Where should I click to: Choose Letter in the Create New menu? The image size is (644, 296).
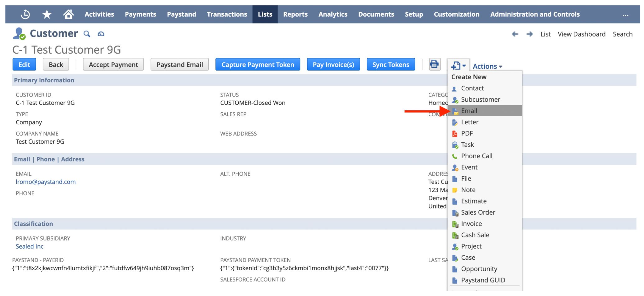click(x=485, y=122)
